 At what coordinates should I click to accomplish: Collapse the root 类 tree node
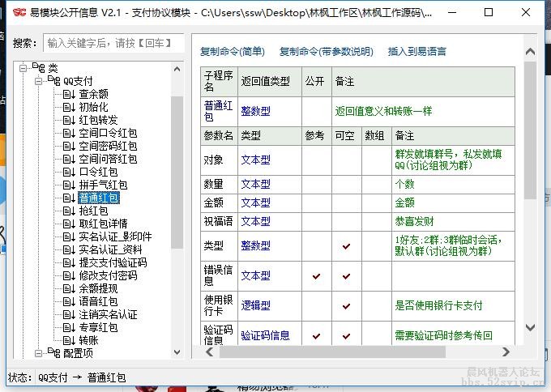point(23,68)
